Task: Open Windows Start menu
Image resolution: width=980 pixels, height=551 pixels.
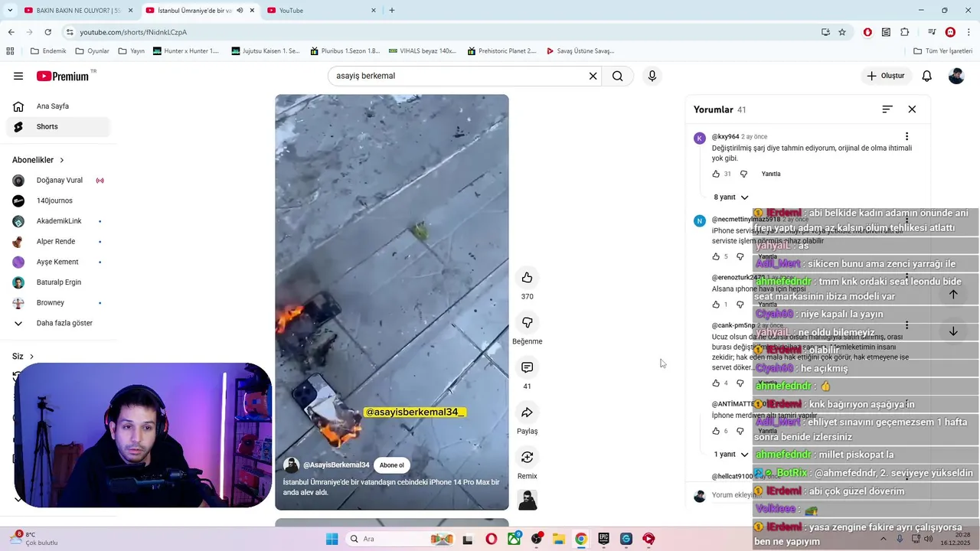Action: pyautogui.click(x=332, y=539)
